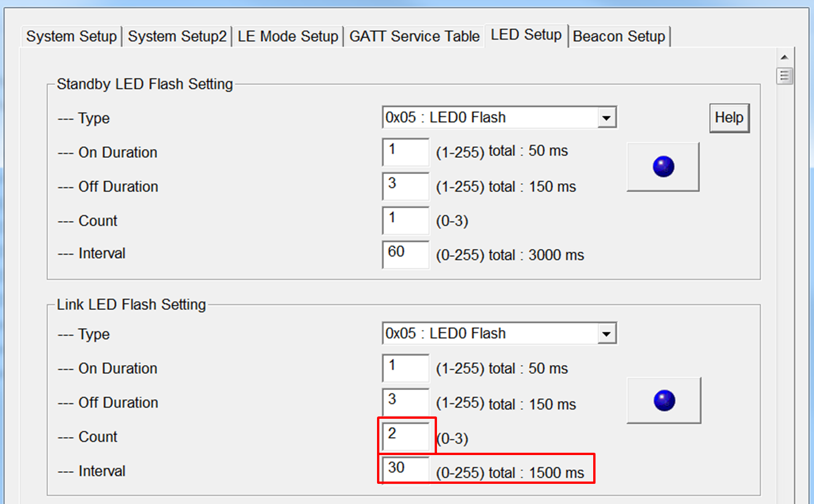Click the Link LED Count field

406,436
